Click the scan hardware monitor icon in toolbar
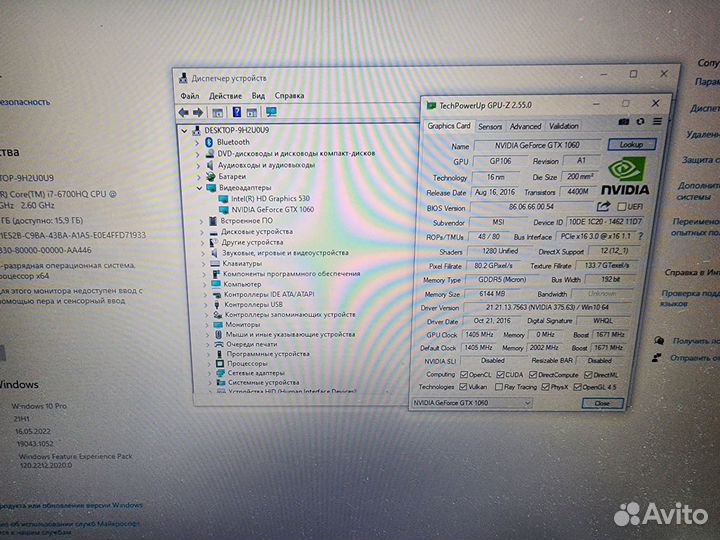Image resolution: width=720 pixels, height=540 pixels. point(271,112)
